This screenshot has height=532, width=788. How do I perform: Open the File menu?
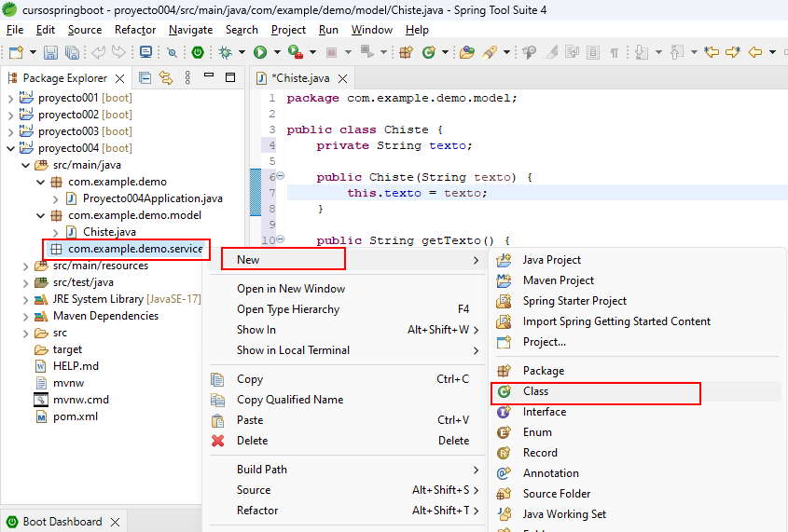[15, 30]
